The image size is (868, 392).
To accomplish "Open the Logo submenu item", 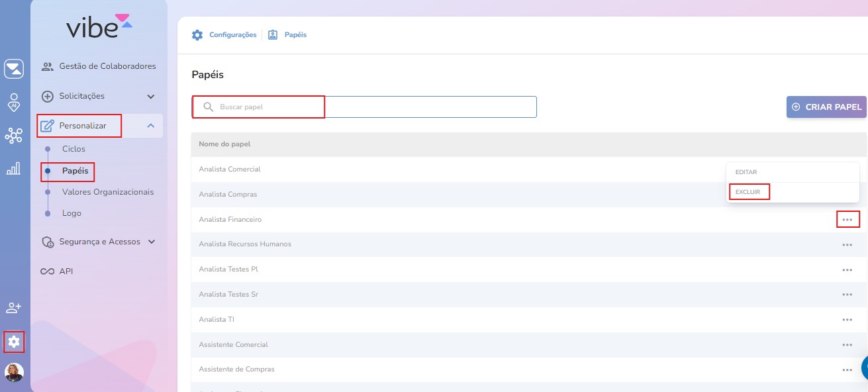I will pos(72,213).
